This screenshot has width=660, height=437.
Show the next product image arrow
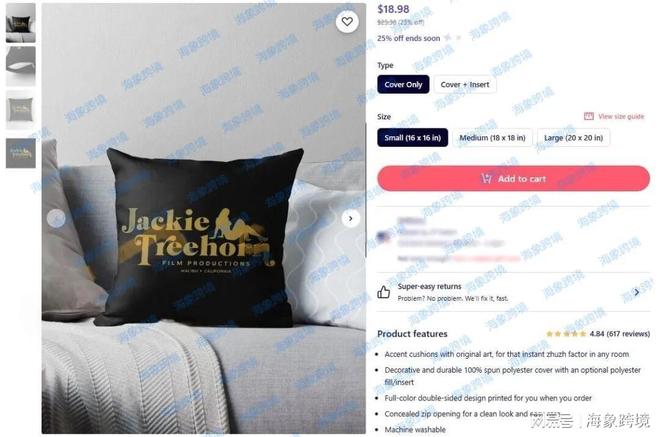tap(351, 218)
